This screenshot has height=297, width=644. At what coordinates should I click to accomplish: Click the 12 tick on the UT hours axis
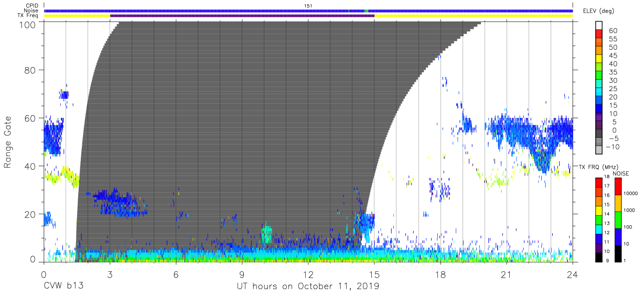pyautogui.click(x=308, y=274)
